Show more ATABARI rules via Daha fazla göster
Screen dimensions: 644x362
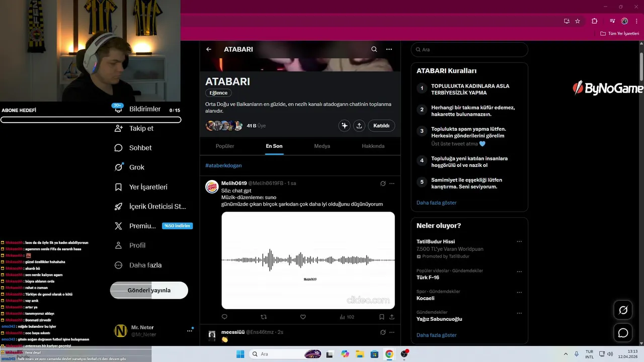[x=437, y=203]
